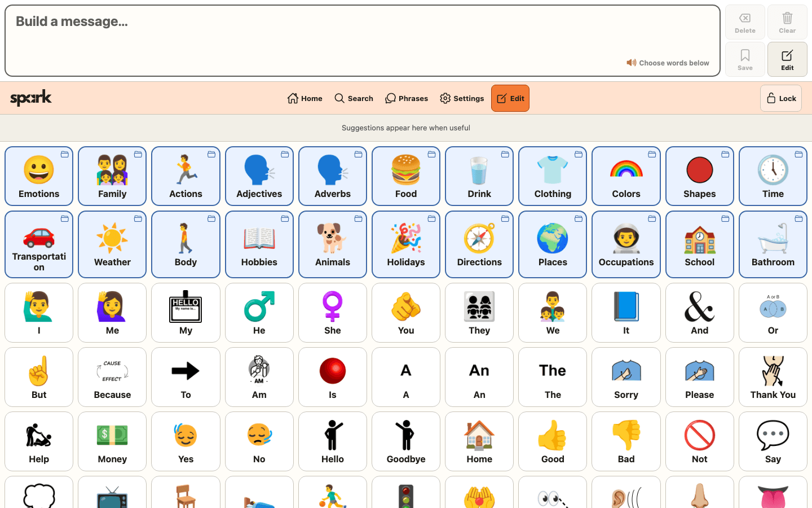Select the 'Thank You' tile
This screenshot has height=508, width=812.
tap(773, 377)
